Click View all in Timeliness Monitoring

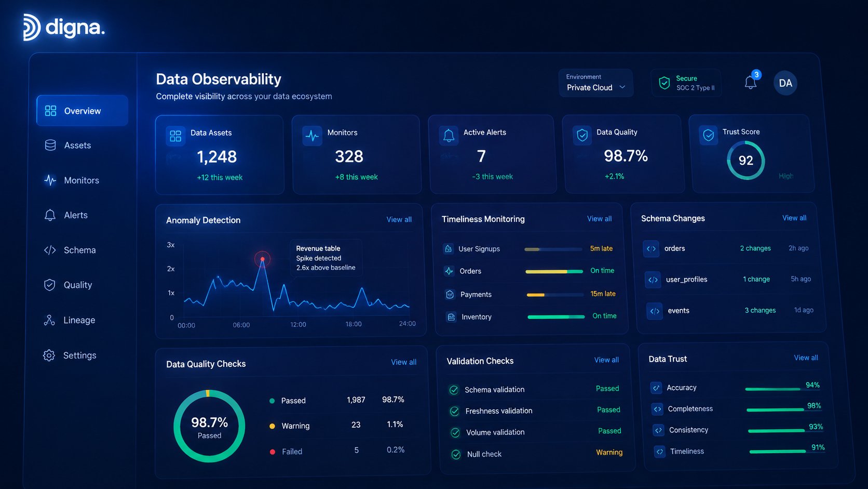pos(599,219)
